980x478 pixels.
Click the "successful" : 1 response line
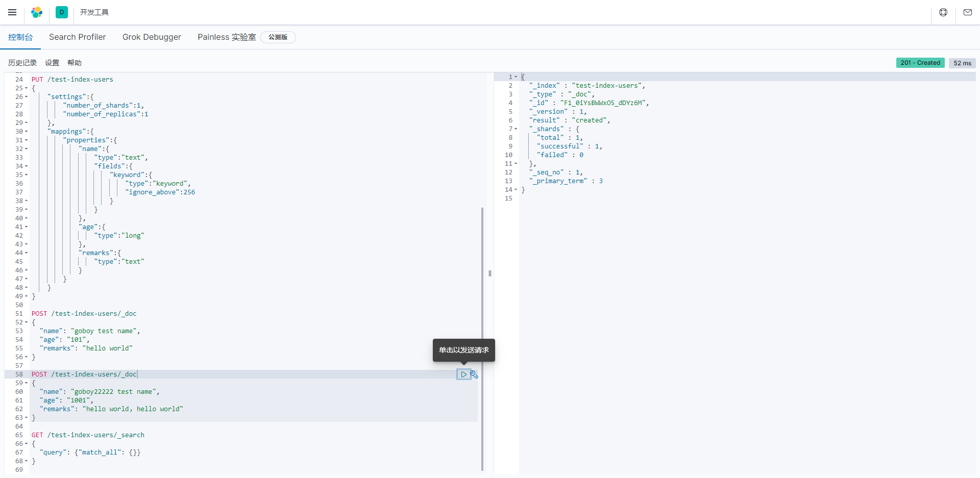(x=570, y=146)
